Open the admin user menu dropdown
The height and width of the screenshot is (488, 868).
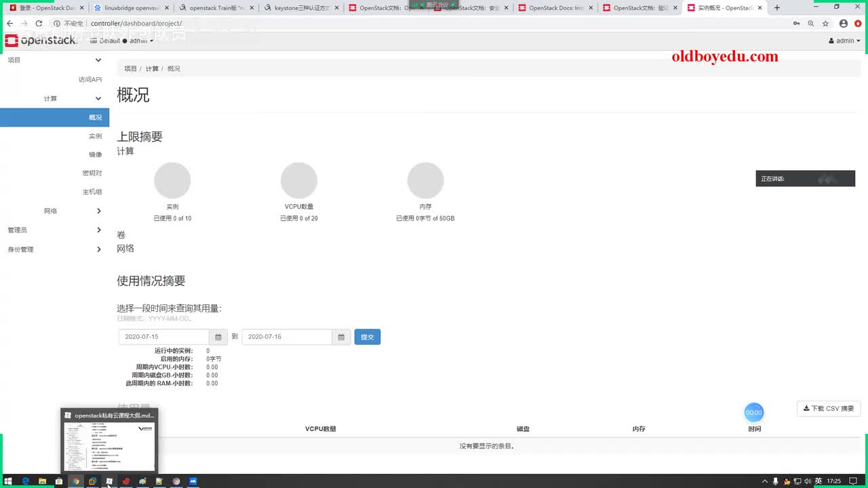pos(844,41)
